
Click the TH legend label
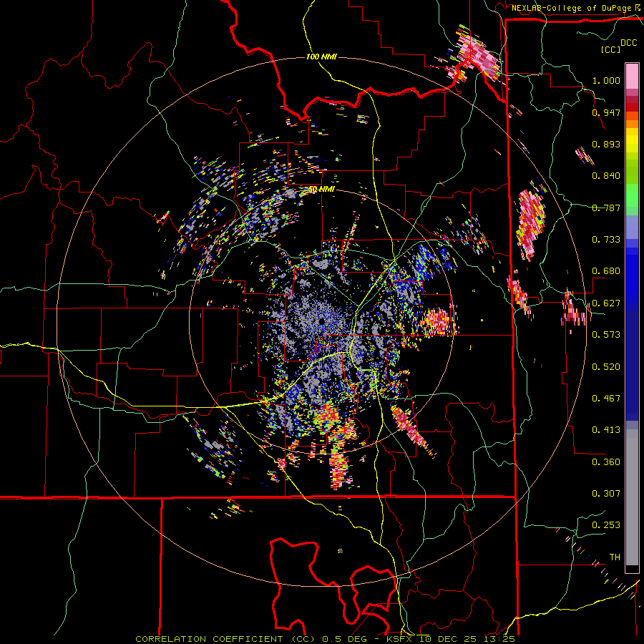[x=615, y=557]
